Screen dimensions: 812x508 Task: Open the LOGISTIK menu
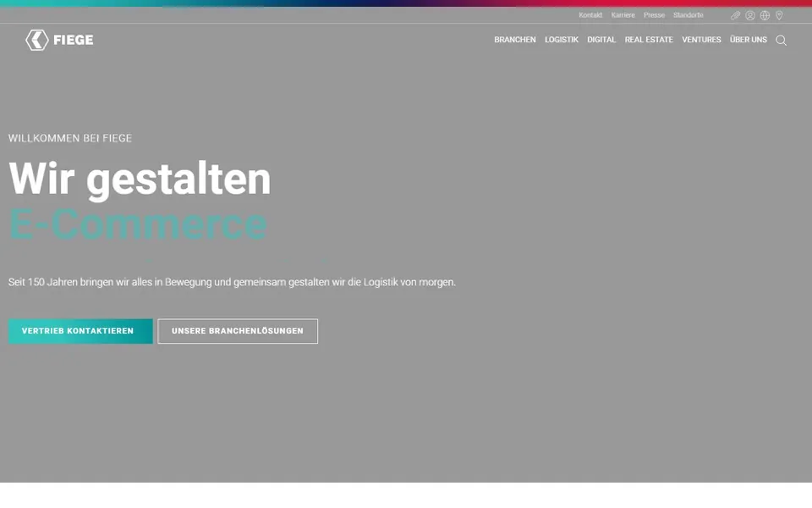[562, 40]
